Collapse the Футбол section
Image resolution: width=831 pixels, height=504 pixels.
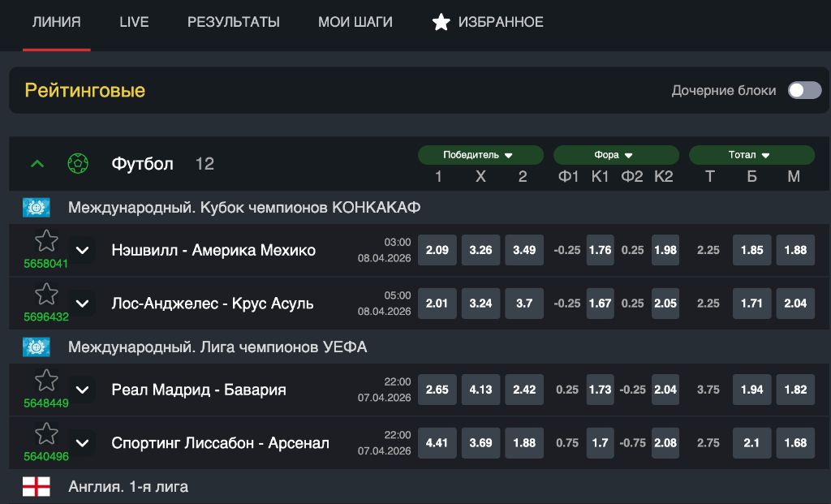(37, 164)
